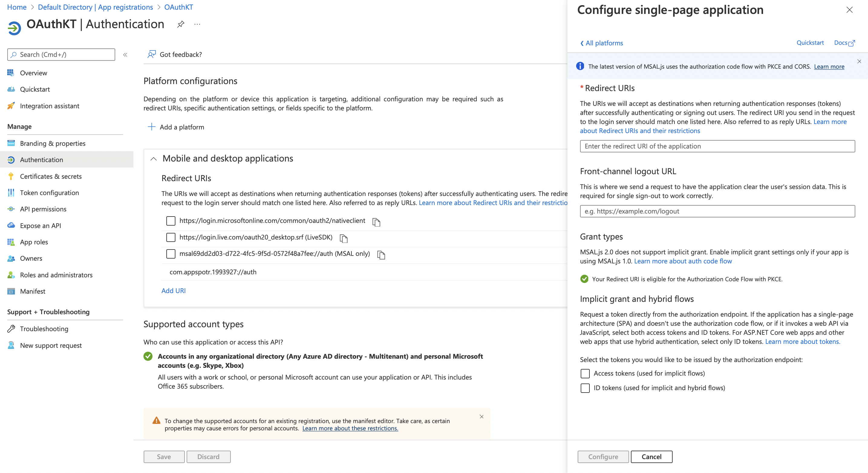Image resolution: width=868 pixels, height=473 pixels.
Task: Check the login.live.com LiveSDK checkbox
Action: point(171,237)
